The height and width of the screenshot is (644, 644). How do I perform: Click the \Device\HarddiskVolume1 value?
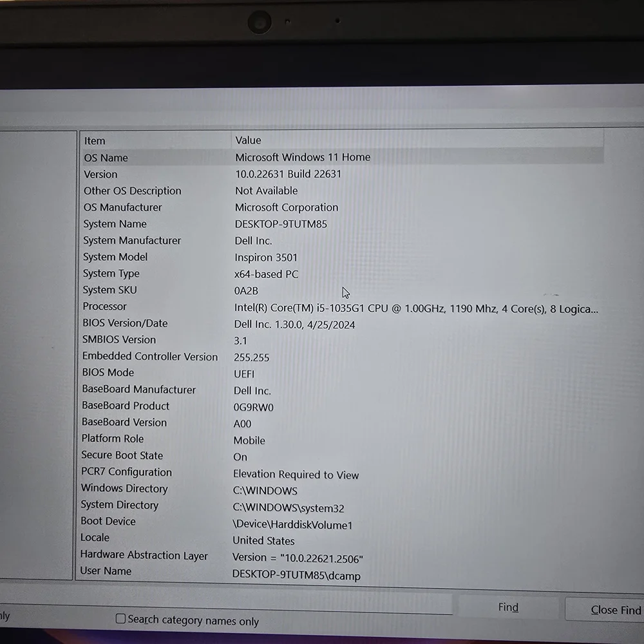(x=292, y=524)
